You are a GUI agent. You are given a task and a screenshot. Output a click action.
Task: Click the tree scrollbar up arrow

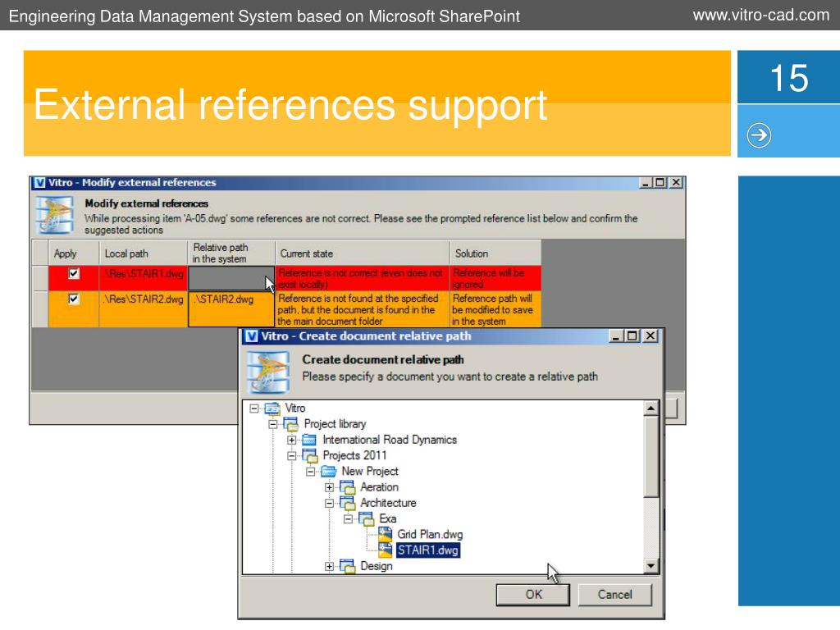tap(651, 409)
